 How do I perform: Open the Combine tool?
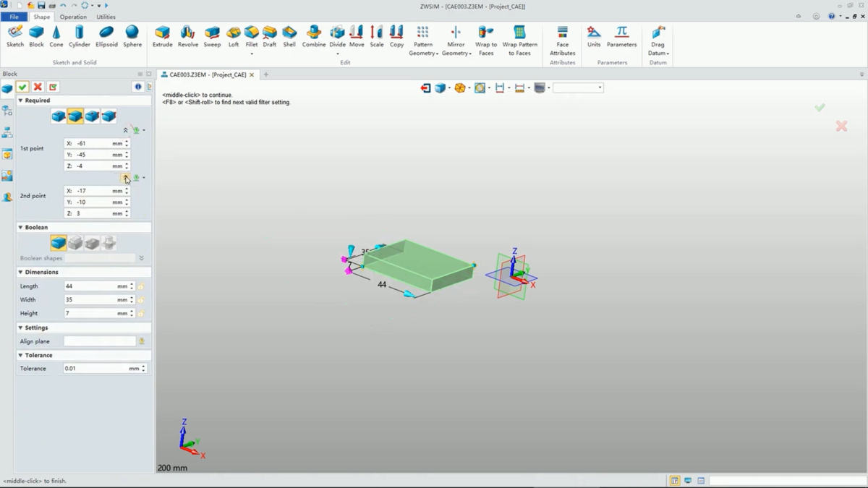point(314,36)
